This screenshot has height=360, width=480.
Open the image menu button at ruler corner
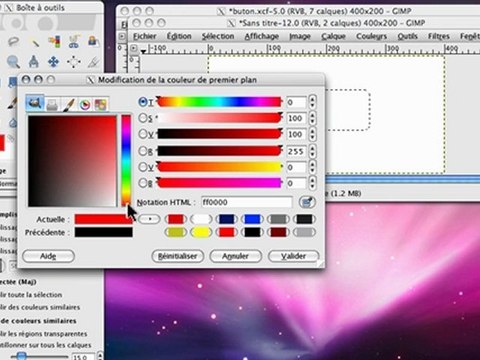(x=134, y=48)
